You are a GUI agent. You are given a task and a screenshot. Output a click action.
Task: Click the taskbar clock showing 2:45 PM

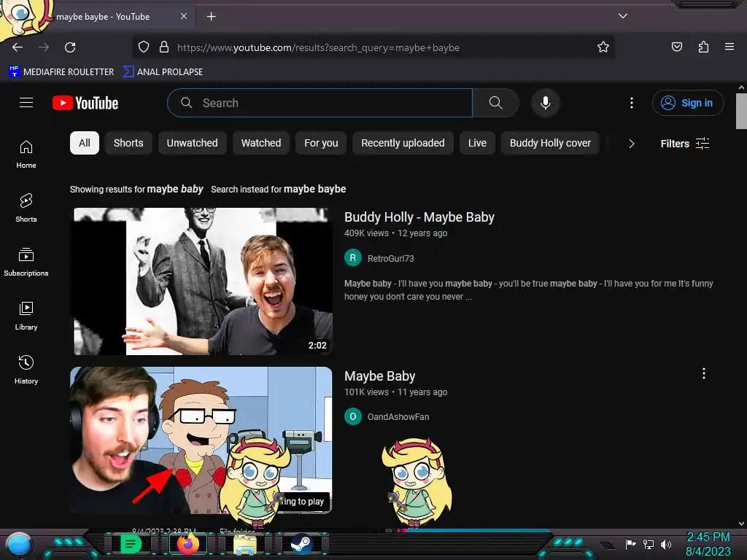tap(708, 544)
